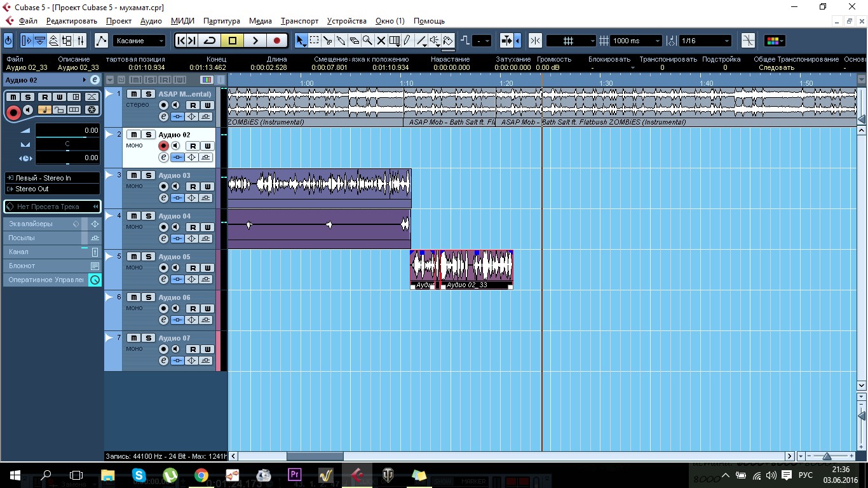Open the Skype taskbar icon

coord(139,475)
